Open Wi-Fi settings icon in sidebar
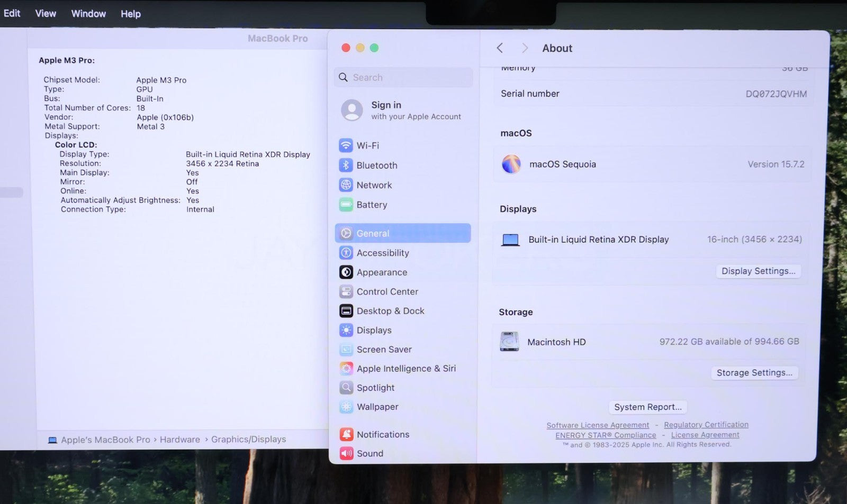This screenshot has width=847, height=504. [x=346, y=145]
